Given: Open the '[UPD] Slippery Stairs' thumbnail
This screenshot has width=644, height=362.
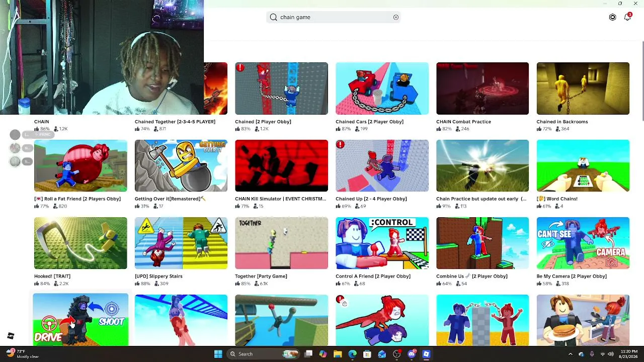Looking at the screenshot, I should (181, 243).
